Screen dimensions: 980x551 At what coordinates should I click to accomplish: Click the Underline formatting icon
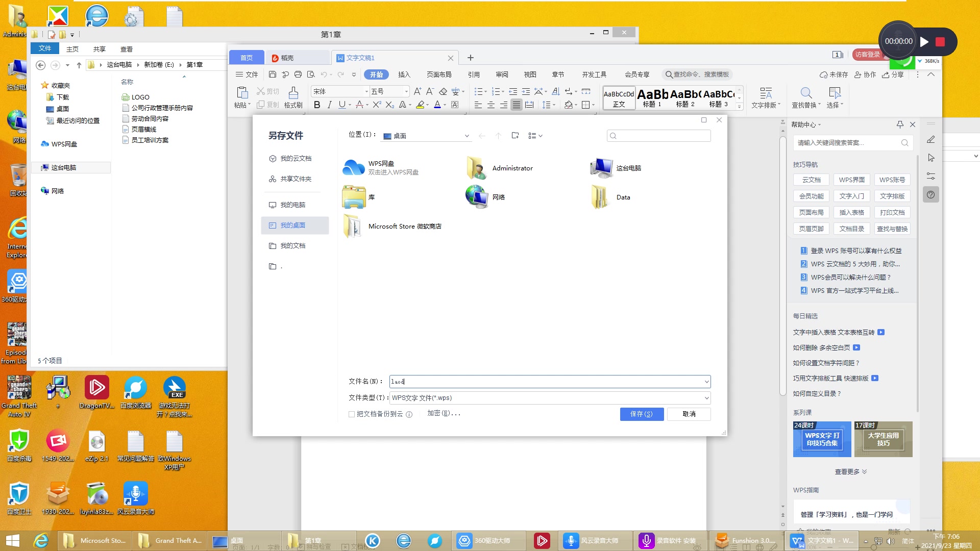(341, 105)
